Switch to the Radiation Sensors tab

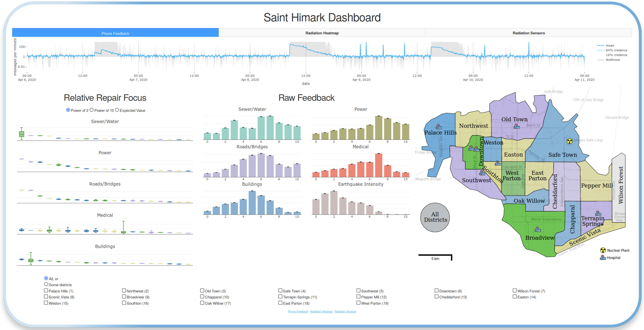pos(528,33)
